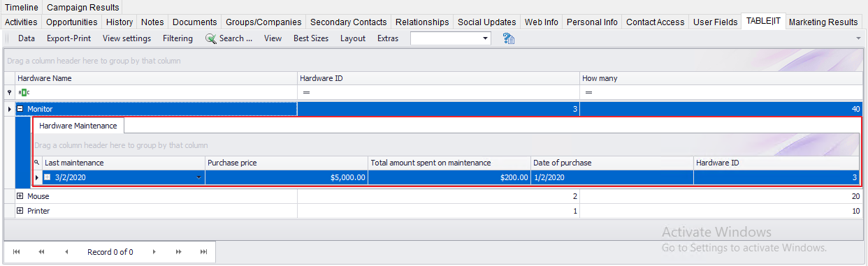
Task: Switch to the History tab
Action: click(120, 22)
